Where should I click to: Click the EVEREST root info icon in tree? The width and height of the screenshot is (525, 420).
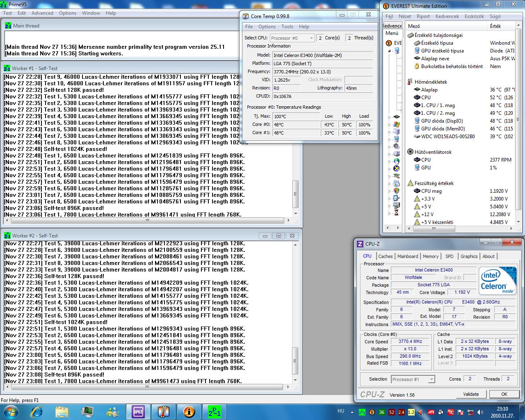389,43
